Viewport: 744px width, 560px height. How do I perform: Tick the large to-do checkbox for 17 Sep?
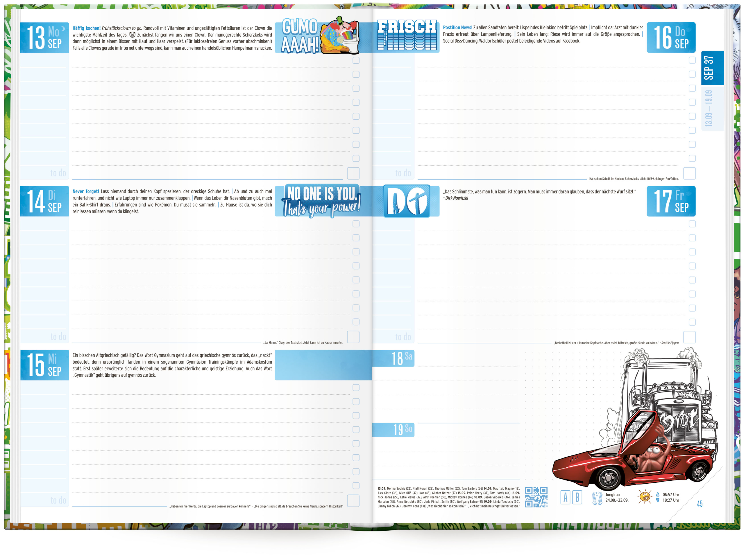(689, 337)
